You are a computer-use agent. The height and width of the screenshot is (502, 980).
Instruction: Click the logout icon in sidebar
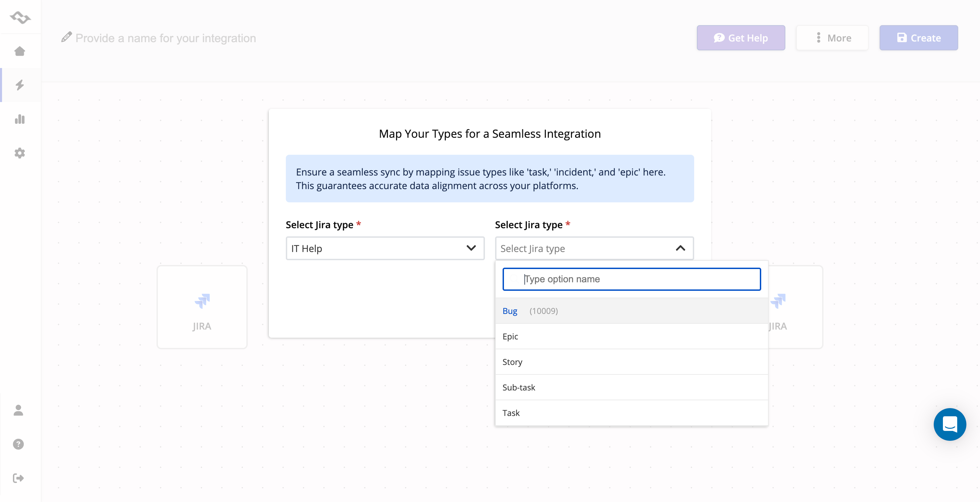pyautogui.click(x=18, y=478)
